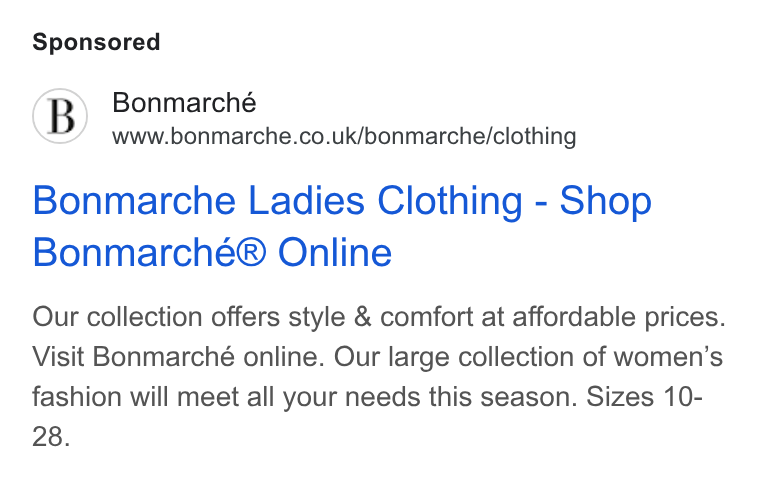
Task: Click the word "Shop" in the headline
Action: pos(605,202)
